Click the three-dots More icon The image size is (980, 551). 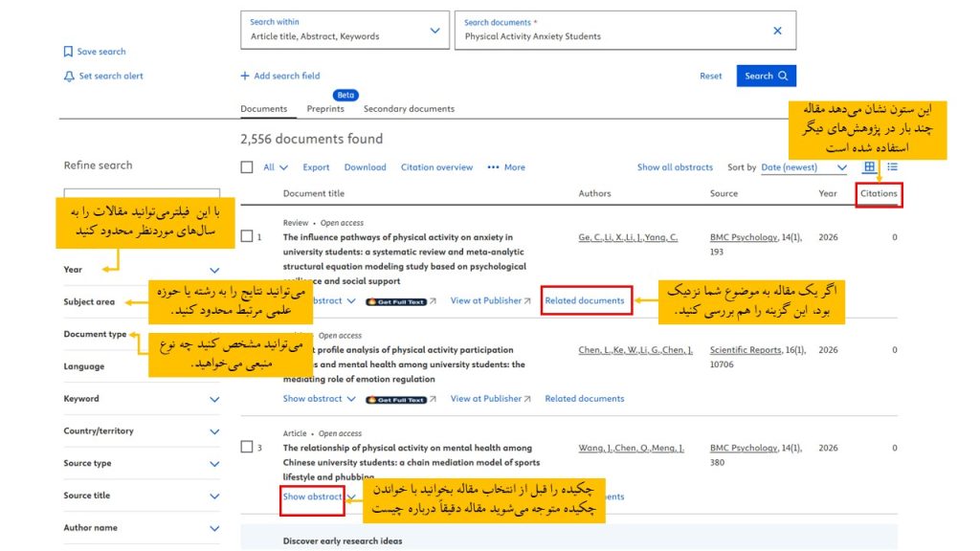pos(493,167)
